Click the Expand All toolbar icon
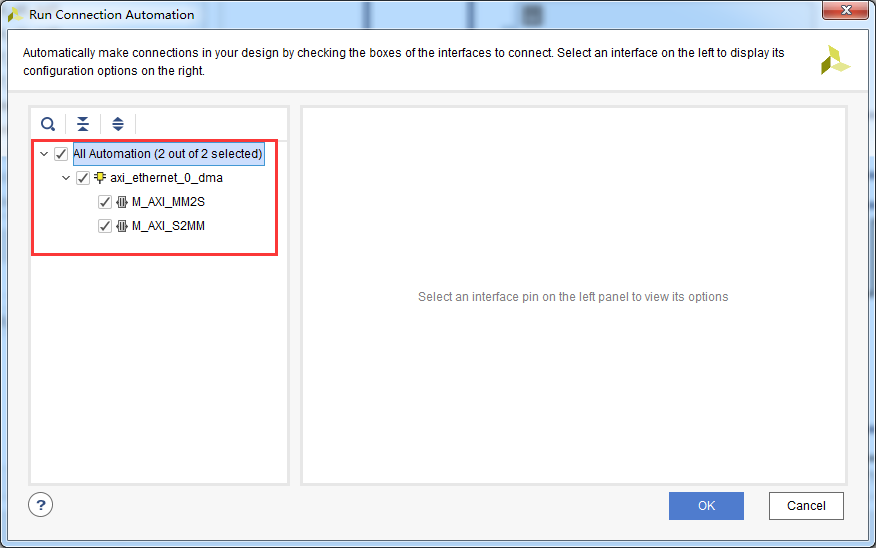 [x=118, y=123]
